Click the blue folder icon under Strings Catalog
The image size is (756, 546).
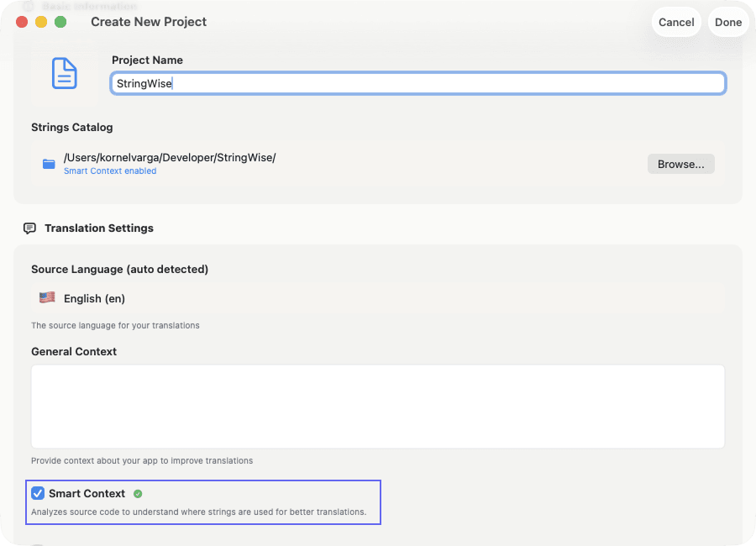click(x=49, y=164)
